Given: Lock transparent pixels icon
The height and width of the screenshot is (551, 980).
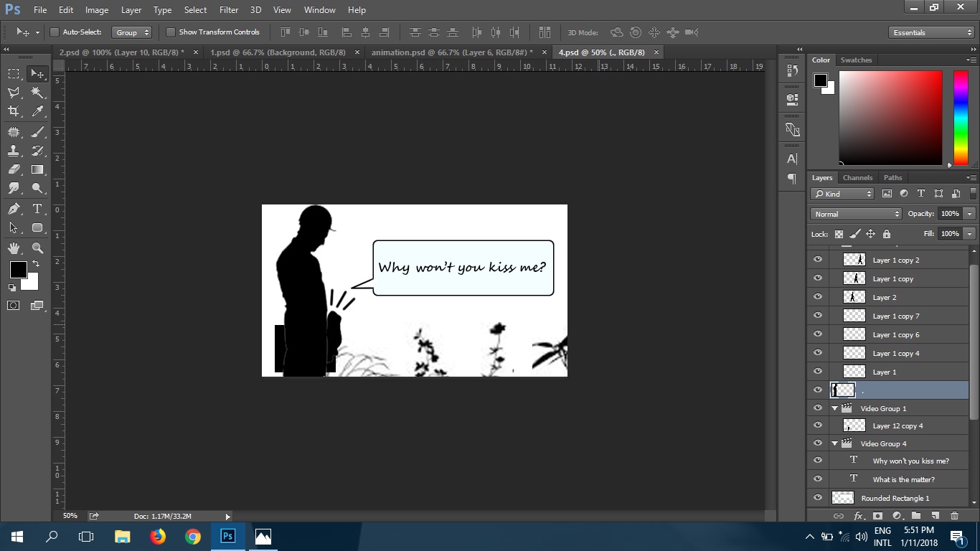Looking at the screenshot, I should click(x=839, y=234).
